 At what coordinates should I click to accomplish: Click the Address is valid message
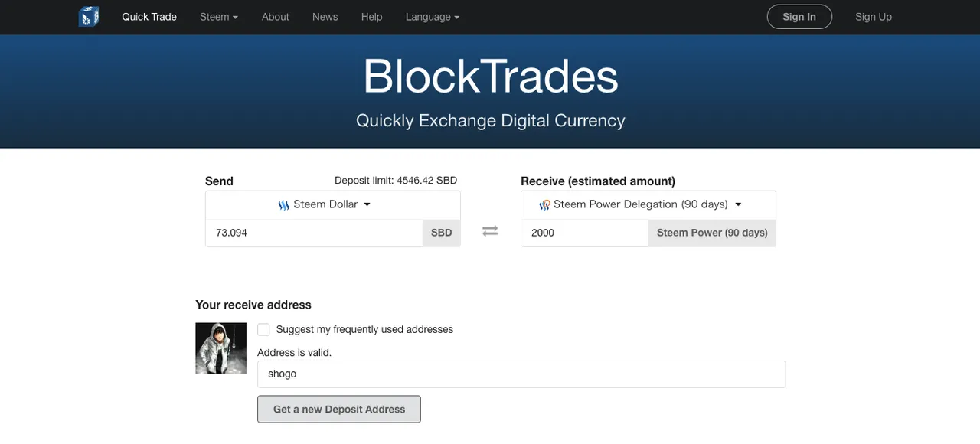tap(295, 353)
